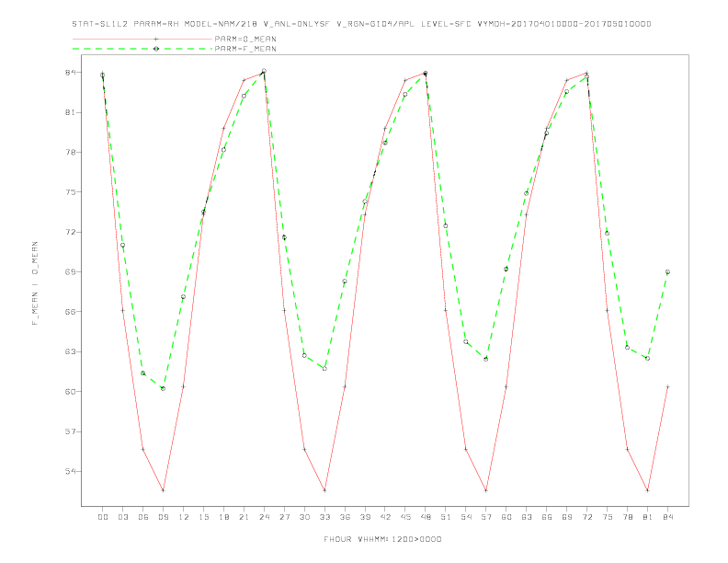The height and width of the screenshot is (563, 728).
Task: Click x-axis tick label 30
Action: [x=304, y=517]
